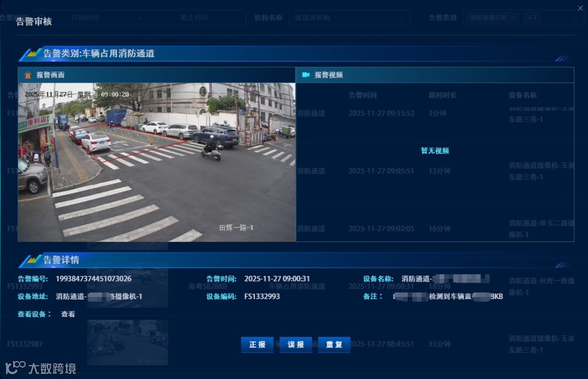Click the 告警详情 heading text
Screen dimensions: 588x379
click(61, 260)
